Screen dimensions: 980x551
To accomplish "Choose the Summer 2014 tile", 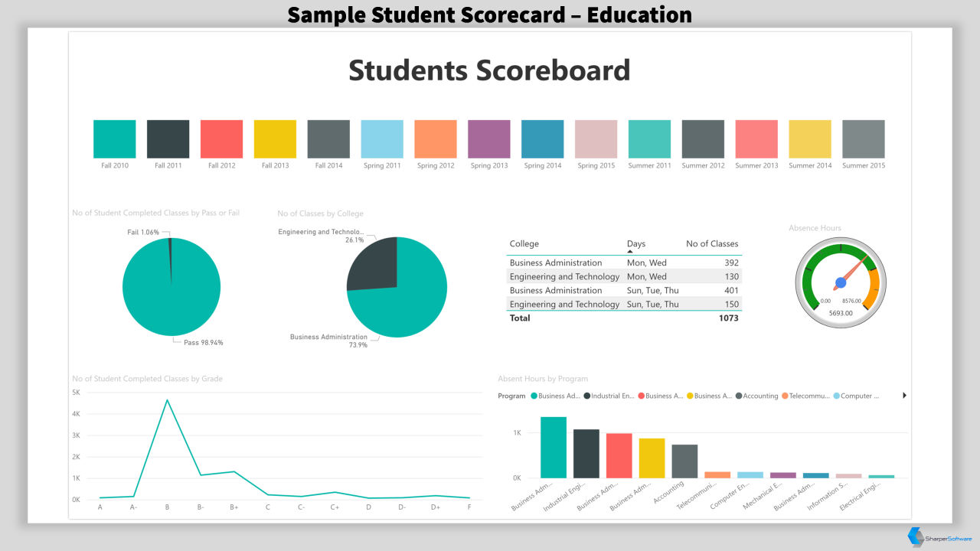I will pyautogui.click(x=810, y=139).
